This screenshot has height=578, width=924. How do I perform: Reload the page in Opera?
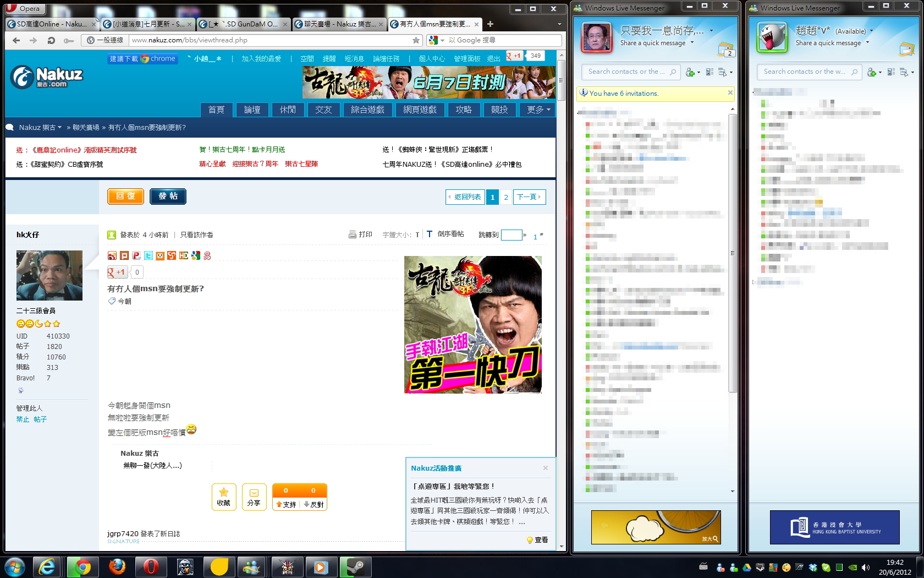pyautogui.click(x=51, y=40)
